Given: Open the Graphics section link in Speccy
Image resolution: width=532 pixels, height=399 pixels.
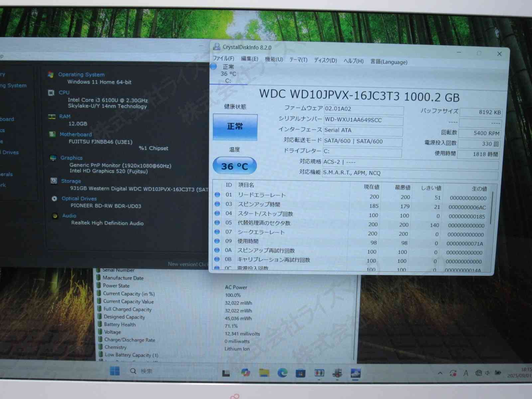Looking at the screenshot, I should click(x=71, y=158).
